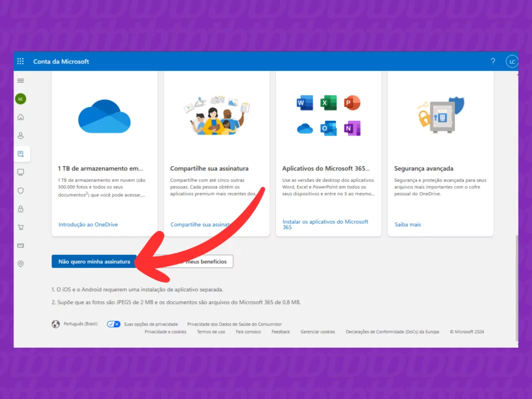The width and height of the screenshot is (532, 399).
Task: Open Compartilhe sua assinatura link
Action: pyautogui.click(x=200, y=224)
